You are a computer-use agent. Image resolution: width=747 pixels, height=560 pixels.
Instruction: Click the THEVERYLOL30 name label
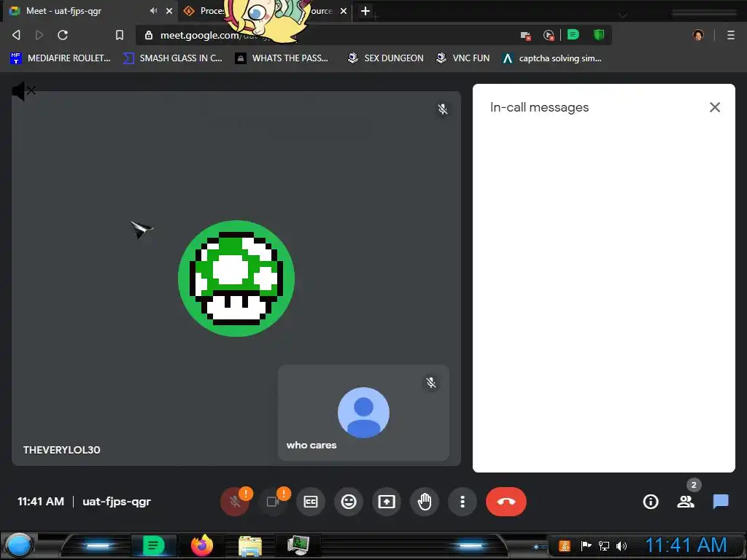point(62,450)
